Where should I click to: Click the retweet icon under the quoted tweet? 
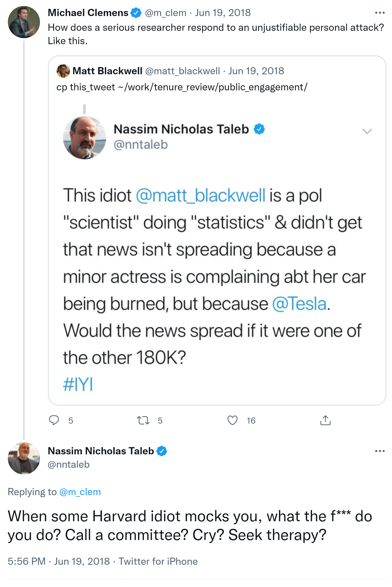[x=143, y=420]
